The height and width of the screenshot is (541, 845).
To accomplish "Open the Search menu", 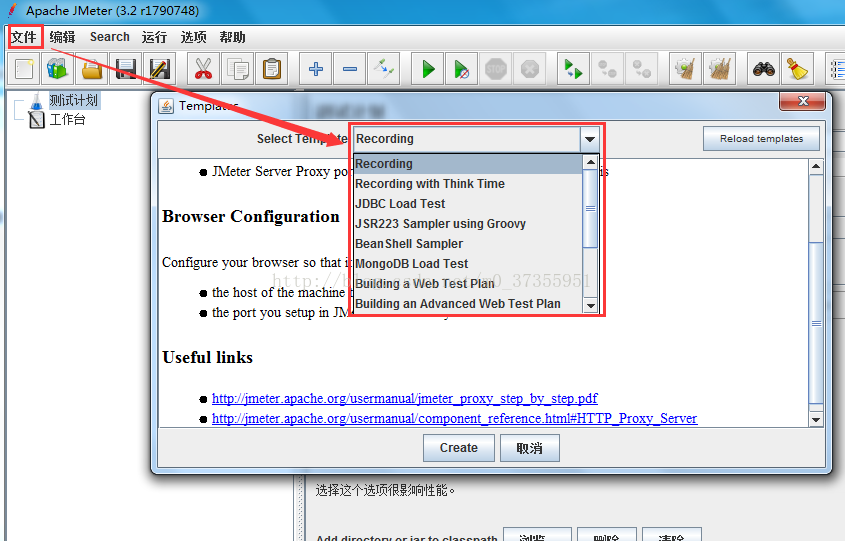I will [110, 37].
